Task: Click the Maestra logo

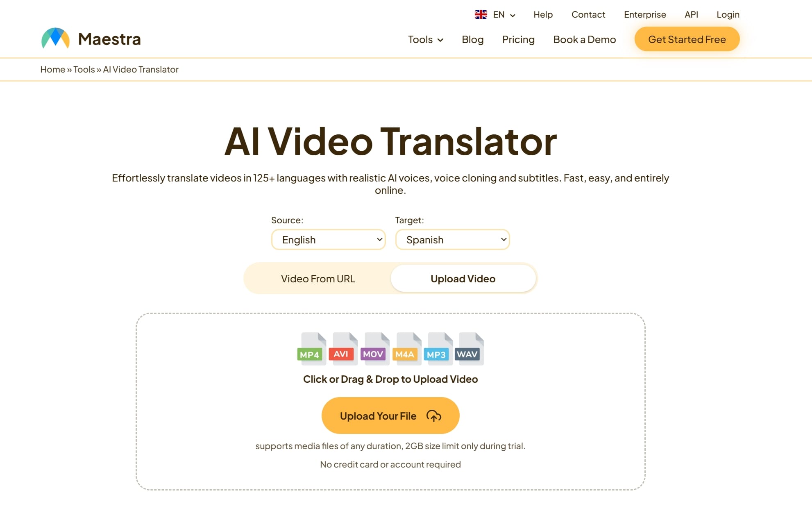Action: 90,38
